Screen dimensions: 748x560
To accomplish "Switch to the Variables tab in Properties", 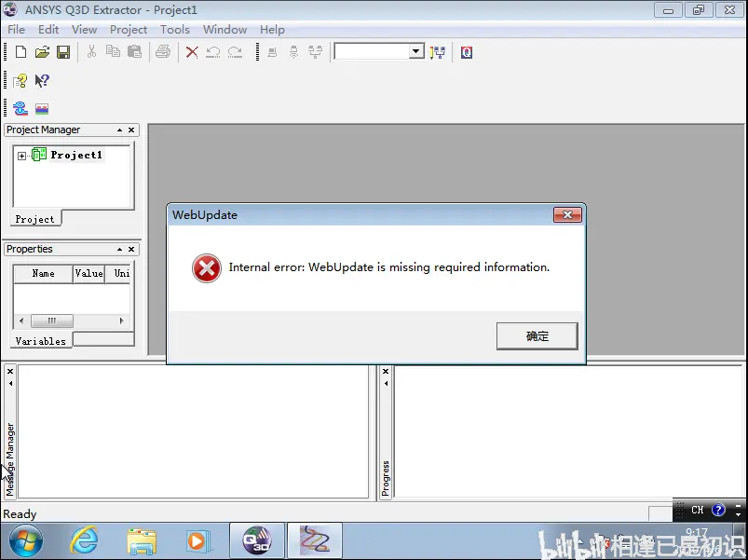I will coord(41,341).
